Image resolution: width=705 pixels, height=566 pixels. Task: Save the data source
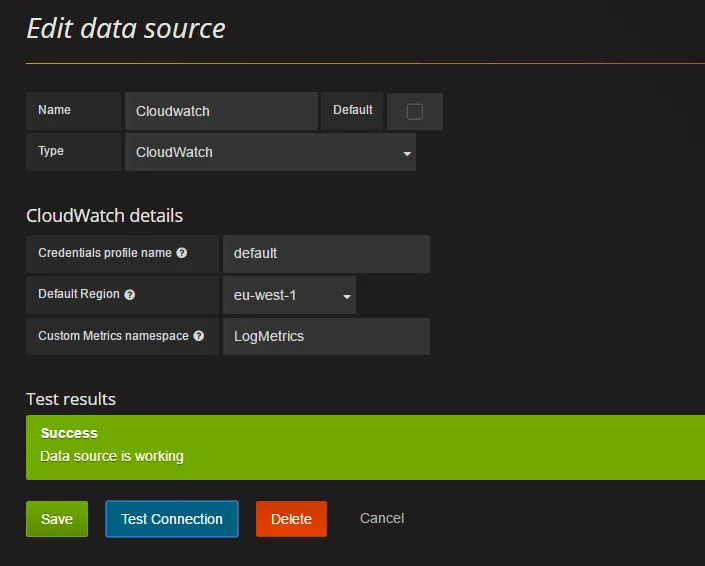click(57, 519)
